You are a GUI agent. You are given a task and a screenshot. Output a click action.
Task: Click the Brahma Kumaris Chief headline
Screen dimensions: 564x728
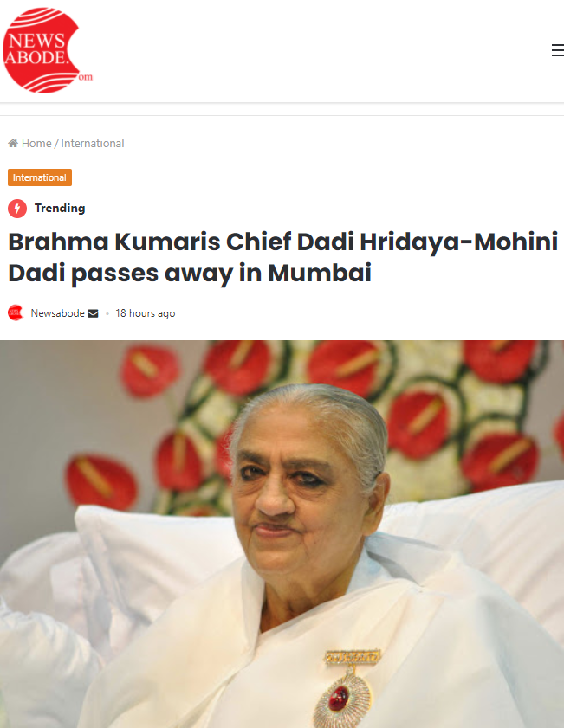click(282, 257)
